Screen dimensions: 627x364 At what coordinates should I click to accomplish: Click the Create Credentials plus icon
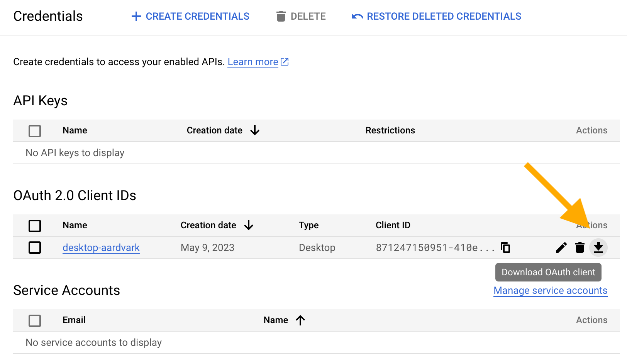coord(136,16)
